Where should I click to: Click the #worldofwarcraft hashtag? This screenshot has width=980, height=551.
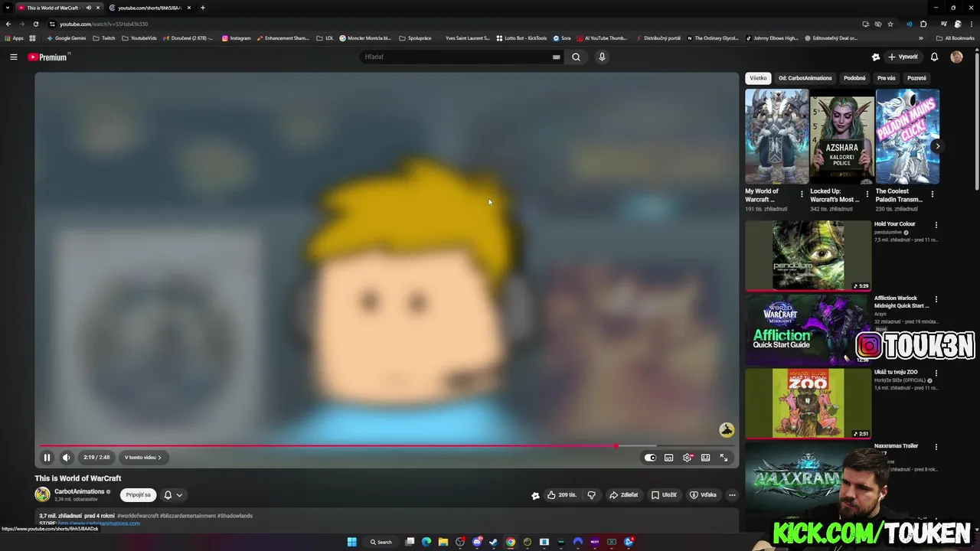click(x=138, y=516)
